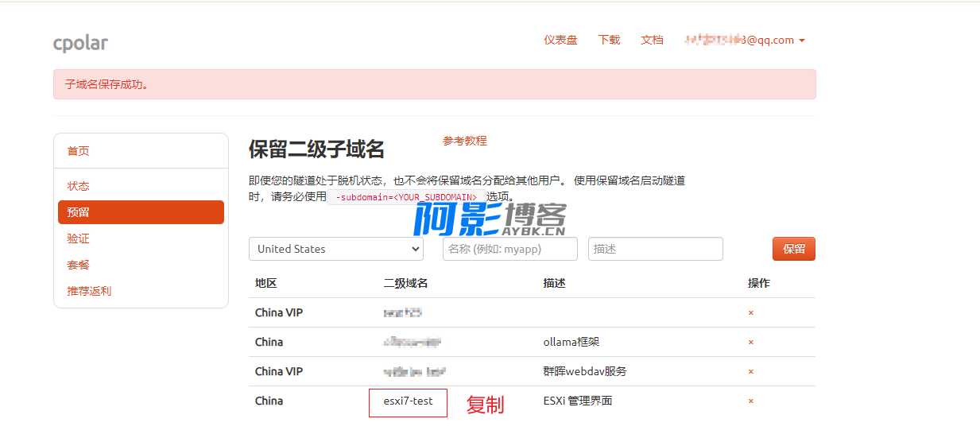The width and height of the screenshot is (980, 438).
Task: Open 状态 in the sidebar
Action: point(78,186)
